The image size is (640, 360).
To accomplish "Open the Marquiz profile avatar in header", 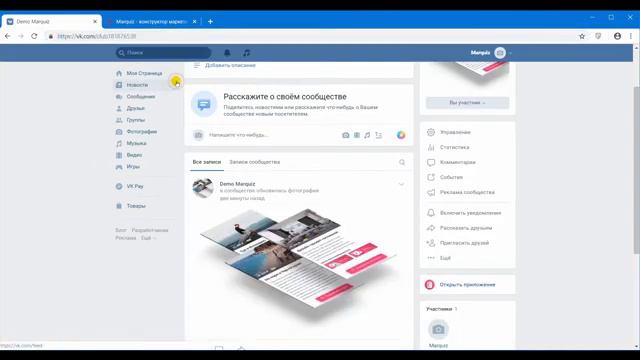I will pyautogui.click(x=500, y=53).
